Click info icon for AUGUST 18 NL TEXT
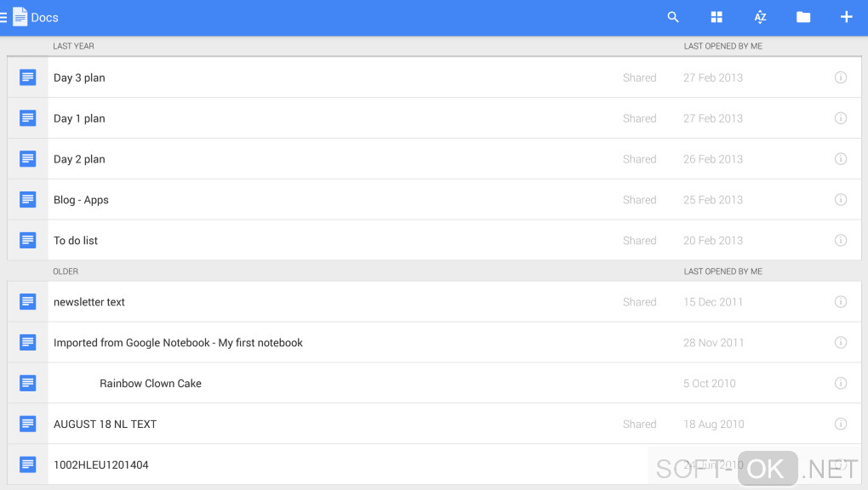 [841, 424]
